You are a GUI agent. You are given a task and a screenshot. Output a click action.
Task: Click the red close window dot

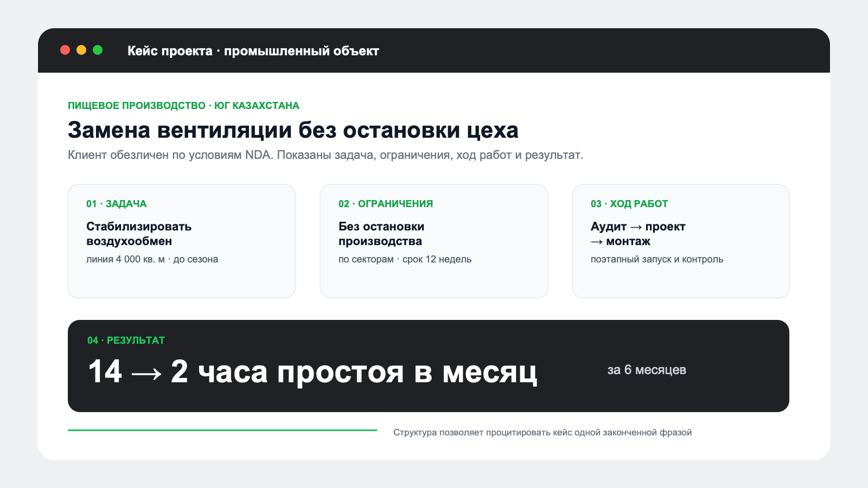(65, 50)
